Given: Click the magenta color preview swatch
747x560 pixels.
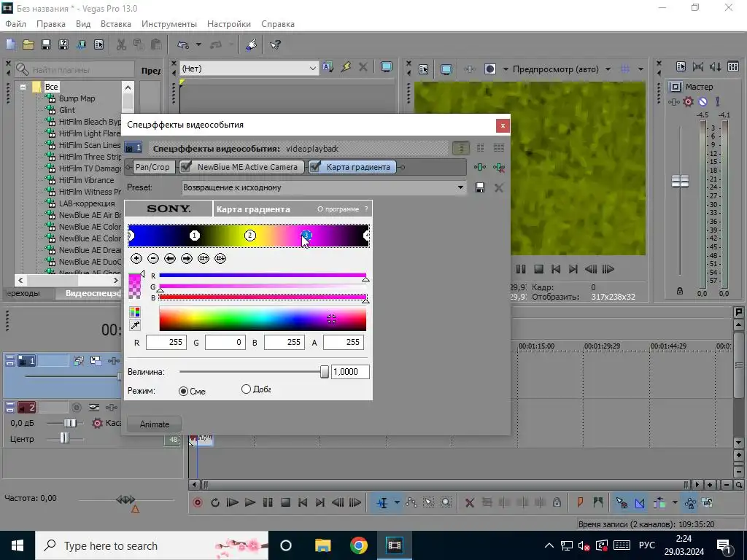Looking at the screenshot, I should click(x=135, y=285).
